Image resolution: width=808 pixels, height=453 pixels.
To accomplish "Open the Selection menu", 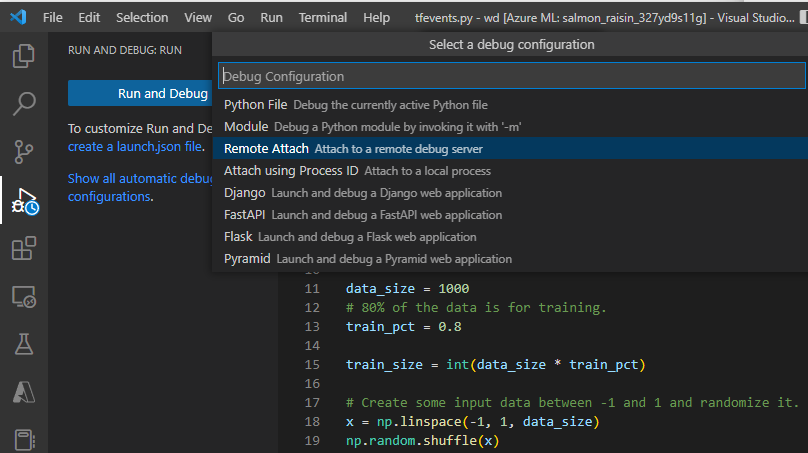I will pyautogui.click(x=142, y=18).
